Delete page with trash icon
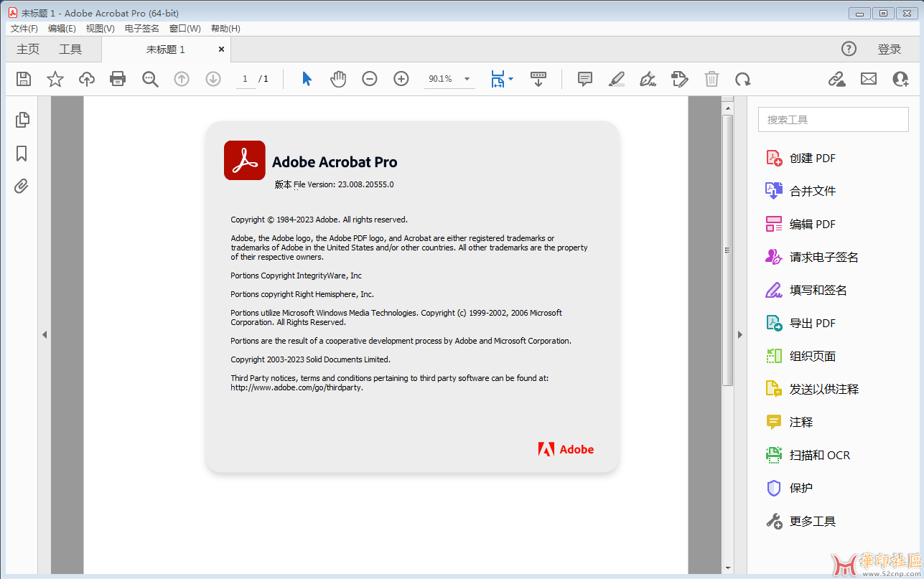Image resolution: width=924 pixels, height=579 pixels. click(711, 79)
